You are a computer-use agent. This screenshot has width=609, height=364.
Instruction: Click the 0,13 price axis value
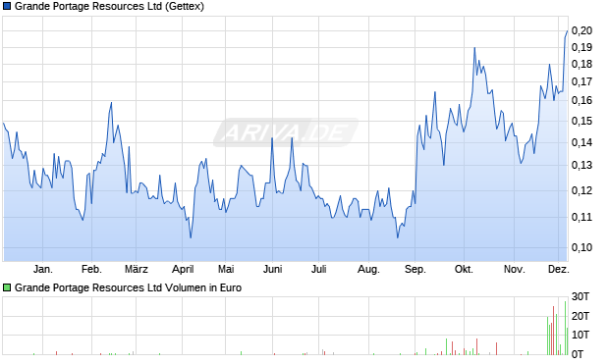click(x=581, y=165)
